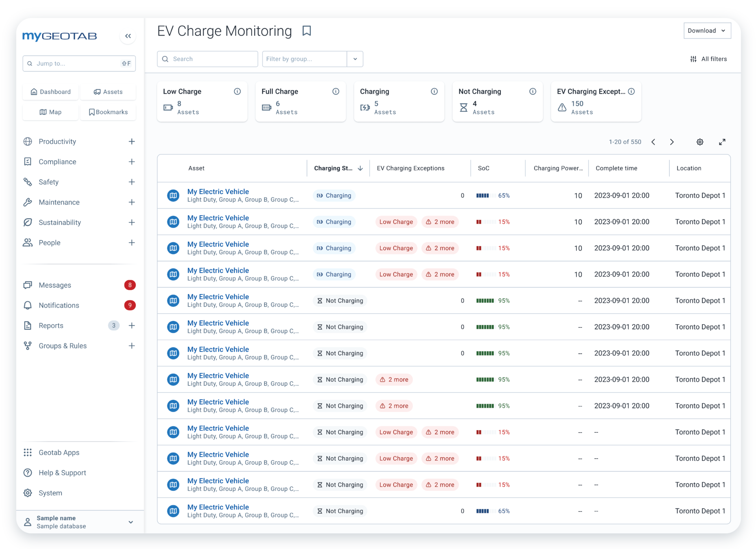Open first My Electric Vehicle link
Screen dimensions: 756x549
tap(218, 191)
